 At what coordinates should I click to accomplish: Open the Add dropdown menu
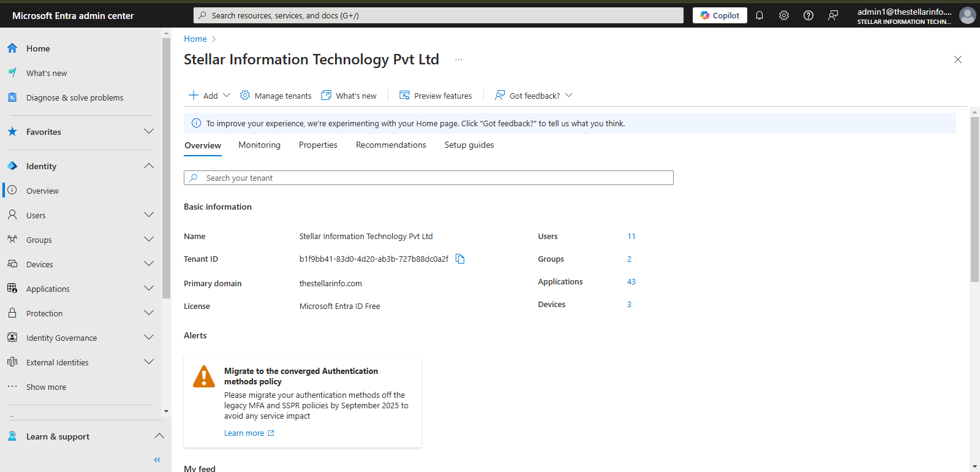pos(209,95)
